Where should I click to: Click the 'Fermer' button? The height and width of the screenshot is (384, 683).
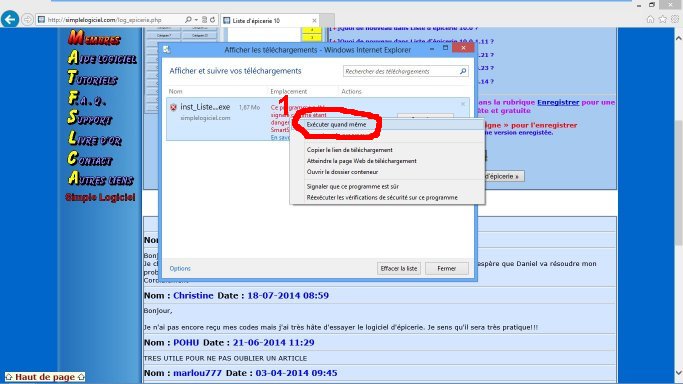point(446,269)
